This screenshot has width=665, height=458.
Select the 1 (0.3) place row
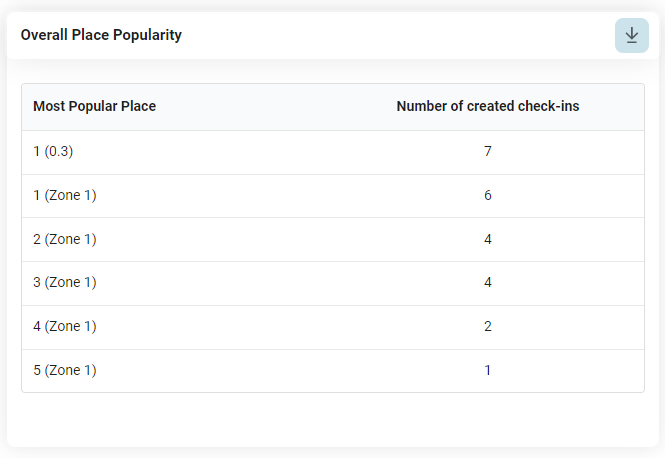tap(250, 152)
